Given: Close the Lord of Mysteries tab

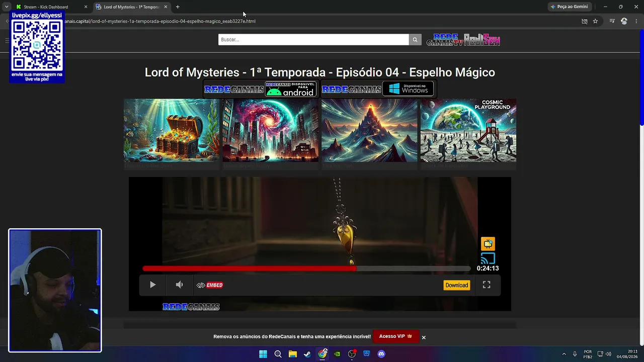Looking at the screenshot, I should click(166, 7).
